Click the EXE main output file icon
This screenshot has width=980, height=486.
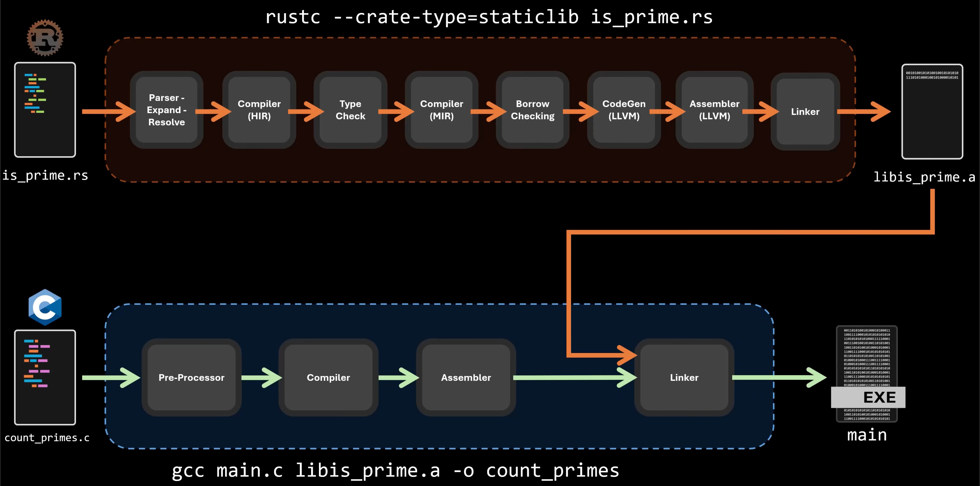pyautogui.click(x=867, y=375)
